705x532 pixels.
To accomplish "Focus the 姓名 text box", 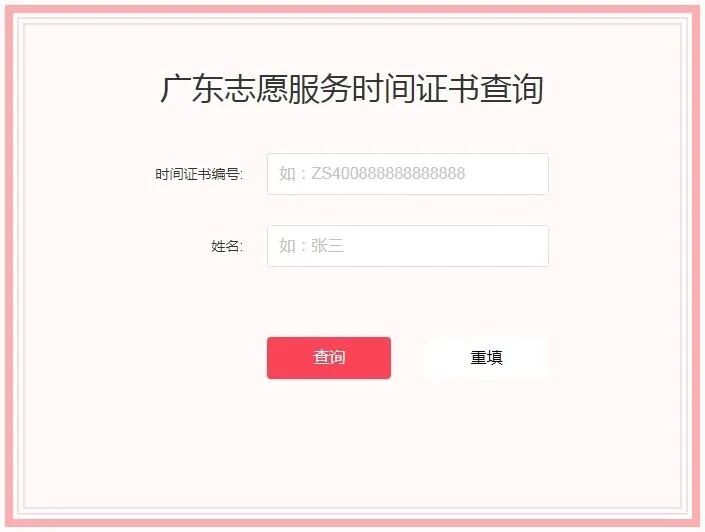I will [x=408, y=246].
